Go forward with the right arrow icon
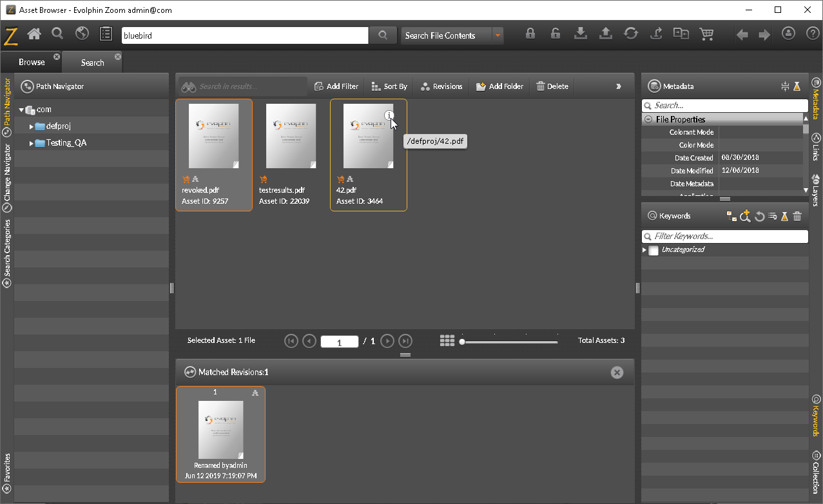Viewport: 823px width, 504px height. point(764,35)
